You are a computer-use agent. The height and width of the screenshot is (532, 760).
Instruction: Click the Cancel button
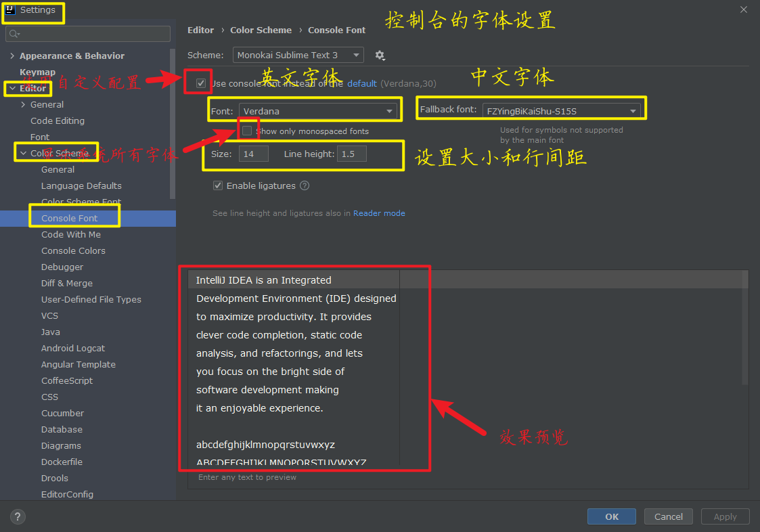[669, 516]
